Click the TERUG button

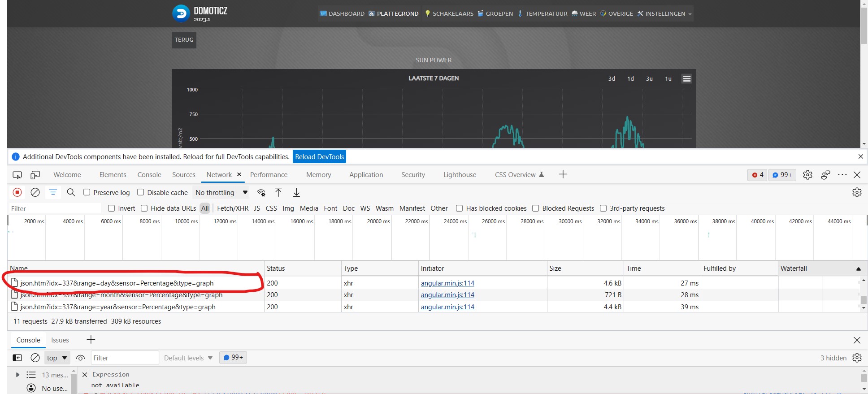click(184, 39)
